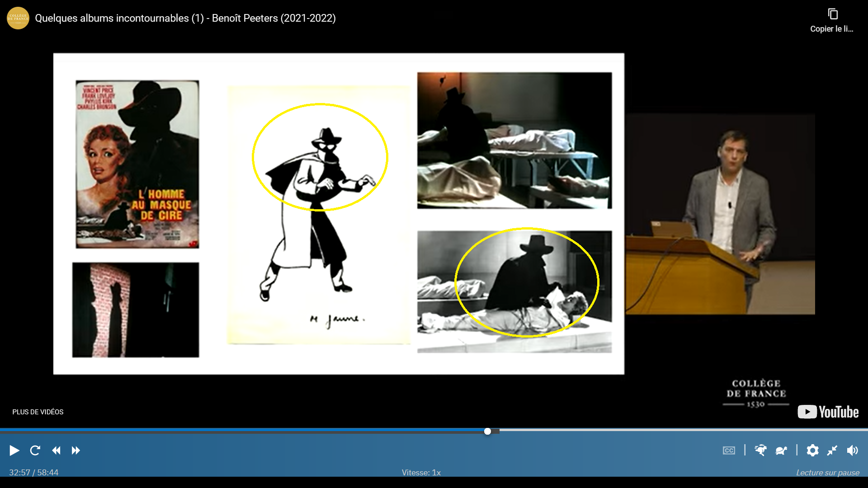Exit fullscreen with the shrink arrows icon

[x=832, y=450]
